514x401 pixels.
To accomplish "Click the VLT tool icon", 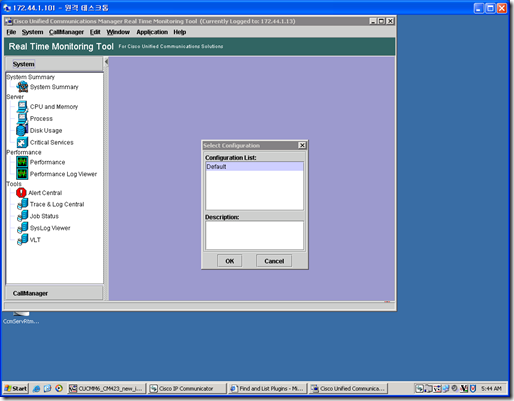I will [23, 240].
